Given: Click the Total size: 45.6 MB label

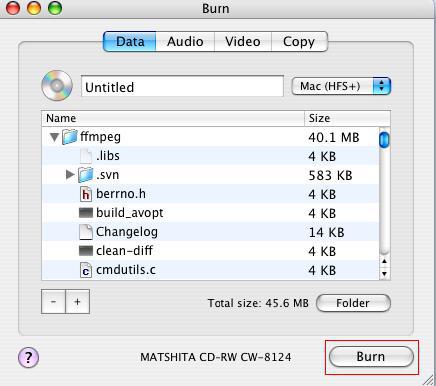Looking at the screenshot, I should pyautogui.click(x=258, y=303).
